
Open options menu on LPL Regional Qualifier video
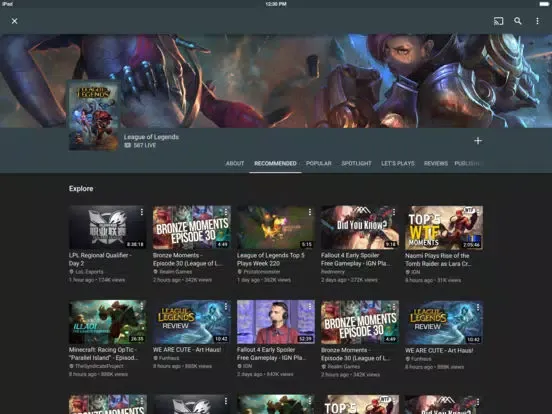[x=142, y=212]
